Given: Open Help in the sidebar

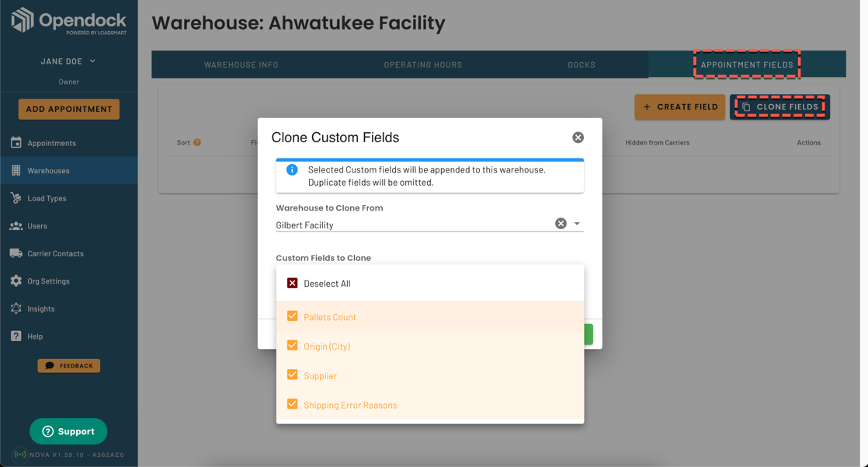Looking at the screenshot, I should coord(68,336).
